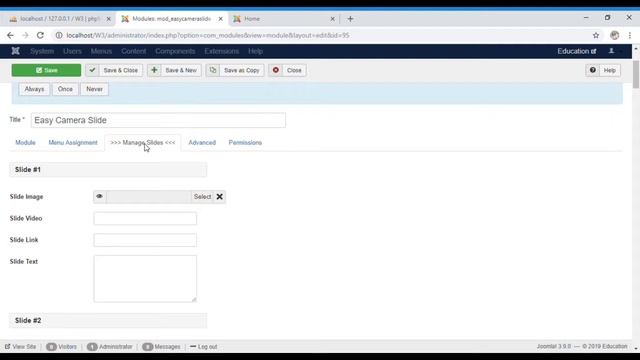The height and width of the screenshot is (360, 640).
Task: Open the browser three-dot menu
Action: pos(630,36)
